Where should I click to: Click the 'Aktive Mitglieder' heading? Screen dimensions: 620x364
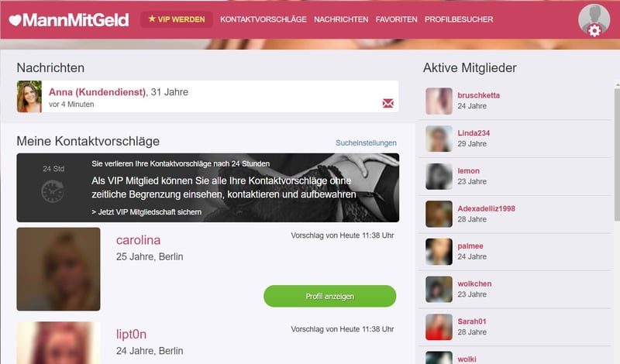pyautogui.click(x=470, y=68)
